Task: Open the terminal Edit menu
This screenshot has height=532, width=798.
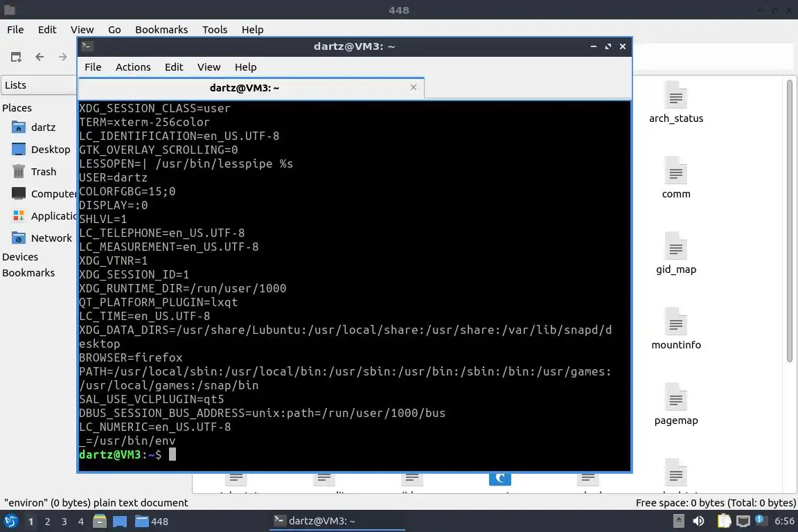Action: (174, 67)
